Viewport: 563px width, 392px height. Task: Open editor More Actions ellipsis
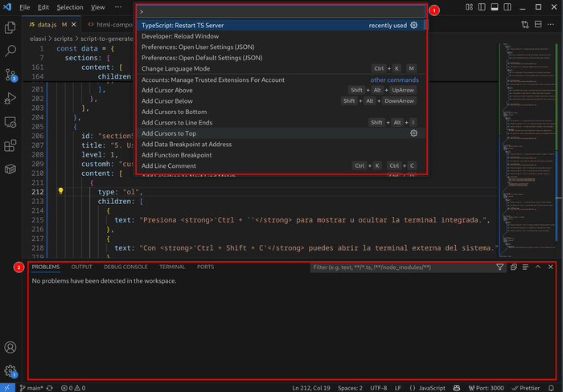(551, 24)
